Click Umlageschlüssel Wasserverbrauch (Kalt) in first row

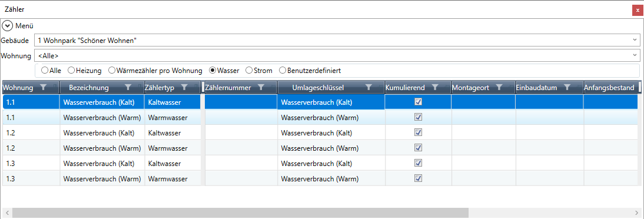coord(331,102)
